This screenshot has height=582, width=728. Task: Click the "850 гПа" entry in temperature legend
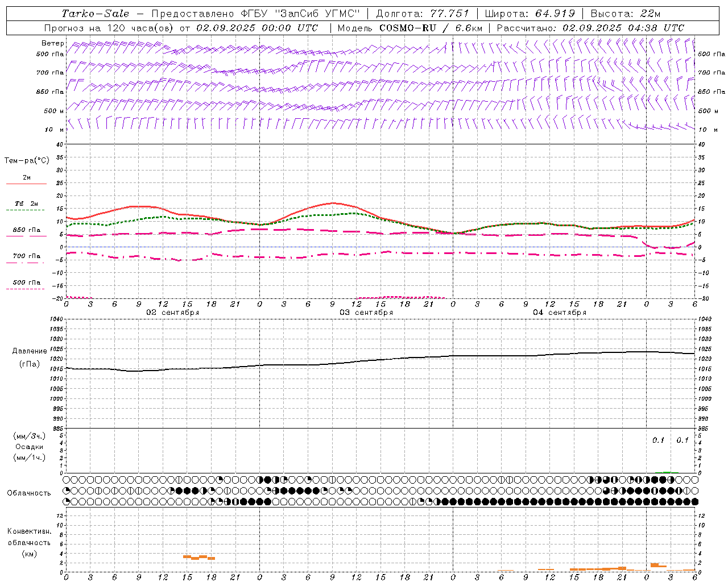(27, 230)
